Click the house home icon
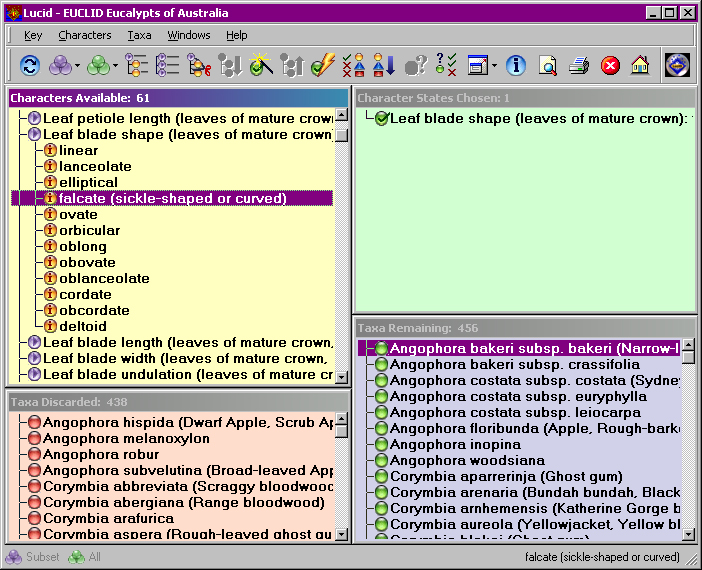This screenshot has height=570, width=702. [x=640, y=65]
